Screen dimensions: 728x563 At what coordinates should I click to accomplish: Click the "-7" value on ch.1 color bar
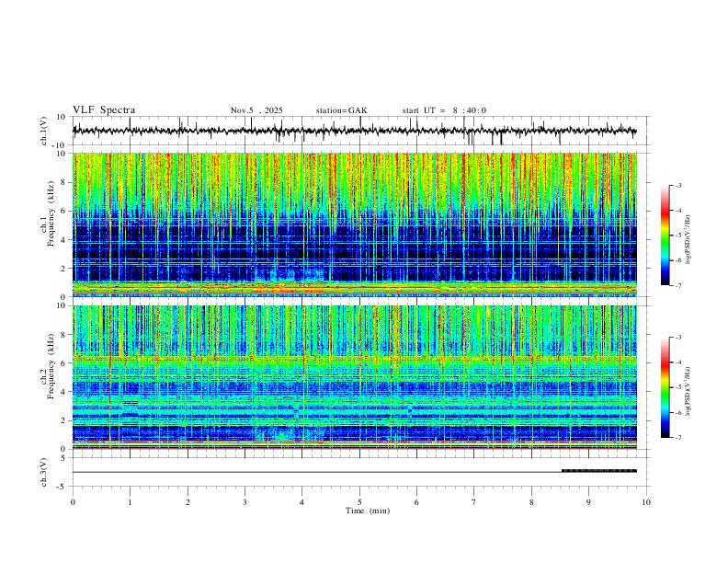click(677, 285)
